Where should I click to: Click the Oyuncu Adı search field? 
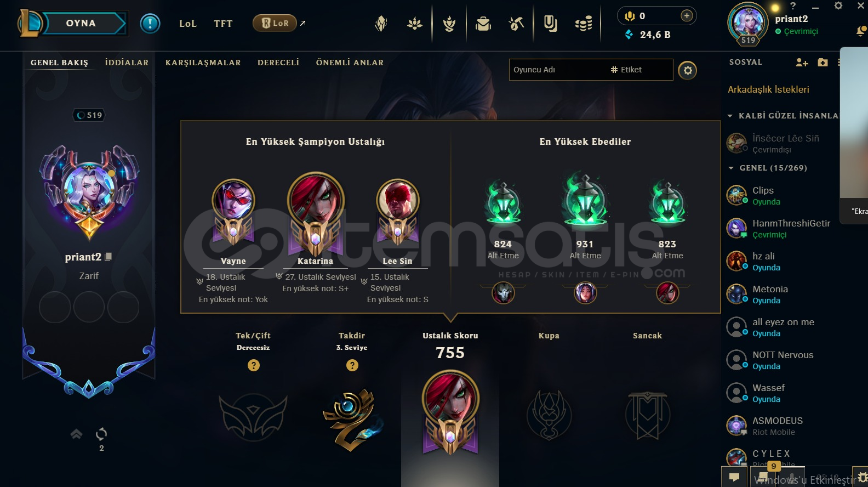pos(559,70)
